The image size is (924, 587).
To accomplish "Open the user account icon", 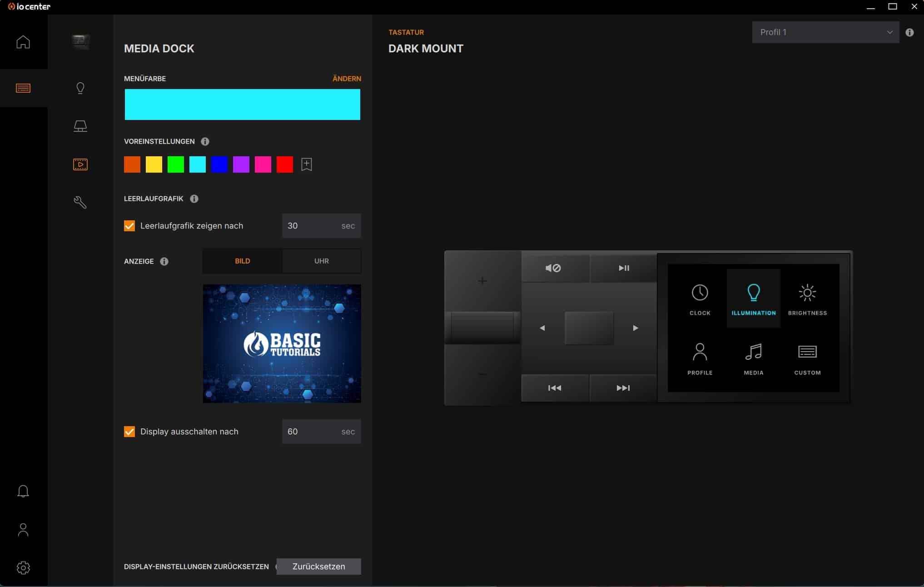I will [x=23, y=530].
